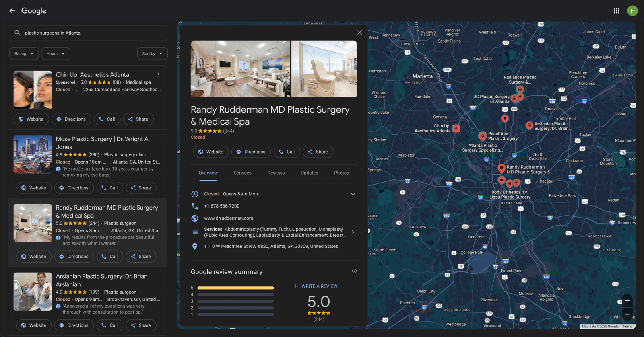The image size is (644, 337).
Task: Click the phone icon beside +1 678-566-7200
Action: [x=195, y=206]
